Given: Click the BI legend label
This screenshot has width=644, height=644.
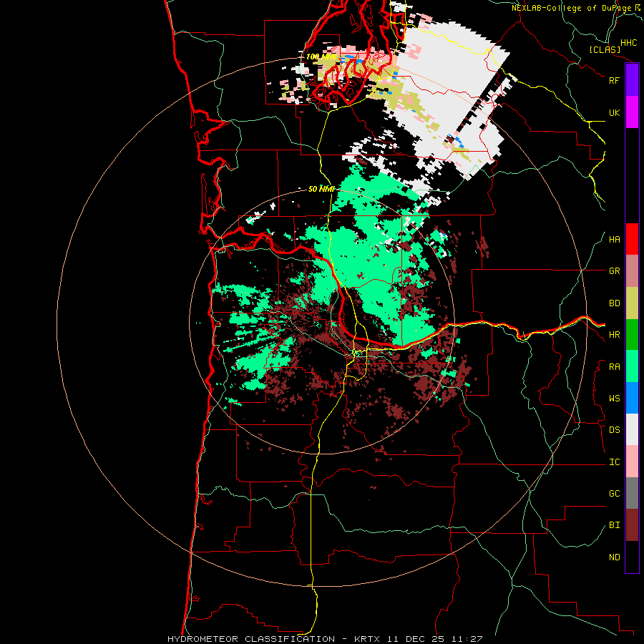Looking at the screenshot, I should [x=614, y=525].
